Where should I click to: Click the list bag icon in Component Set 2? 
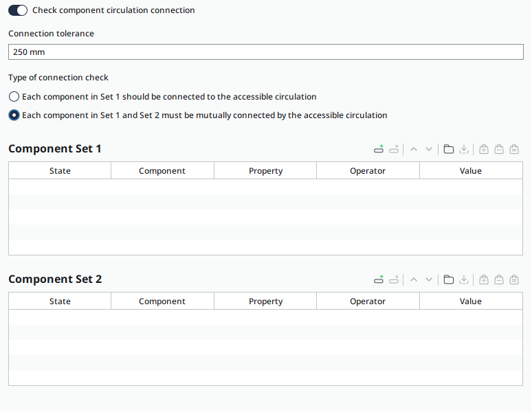(x=514, y=279)
